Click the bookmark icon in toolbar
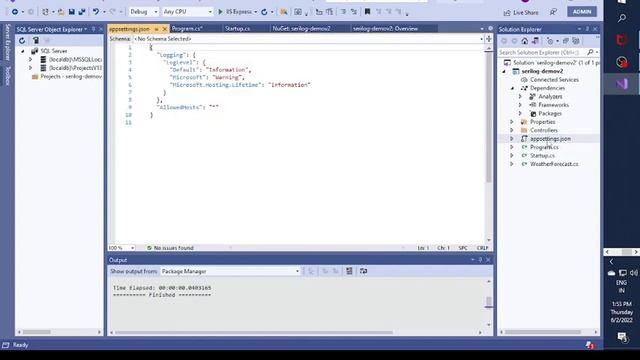The width and height of the screenshot is (640, 360). pos(367,12)
